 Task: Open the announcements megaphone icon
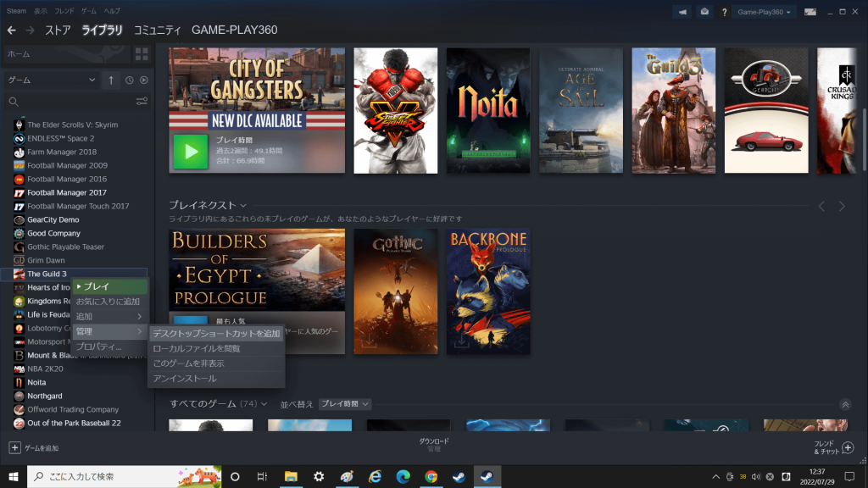[x=682, y=12]
